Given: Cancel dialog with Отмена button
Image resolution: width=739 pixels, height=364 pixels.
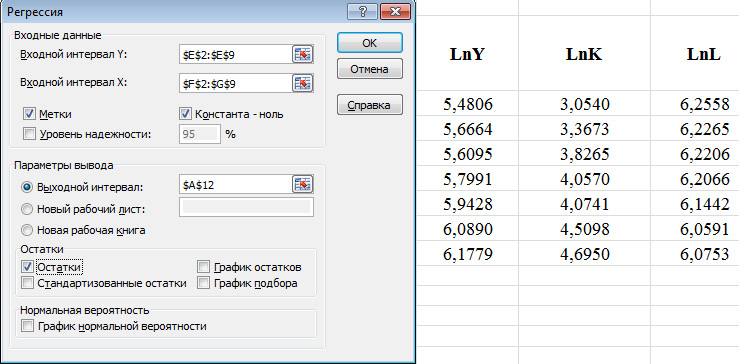Looking at the screenshot, I should [x=370, y=69].
